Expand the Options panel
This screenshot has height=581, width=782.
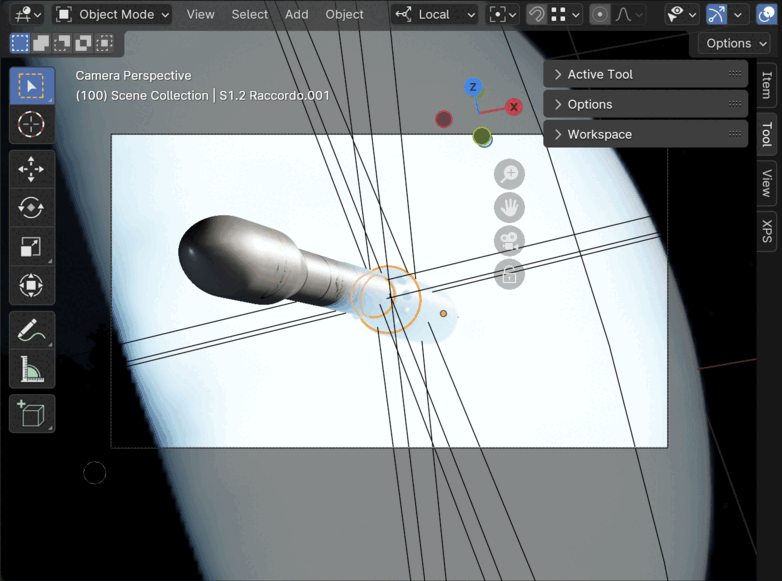tap(645, 104)
